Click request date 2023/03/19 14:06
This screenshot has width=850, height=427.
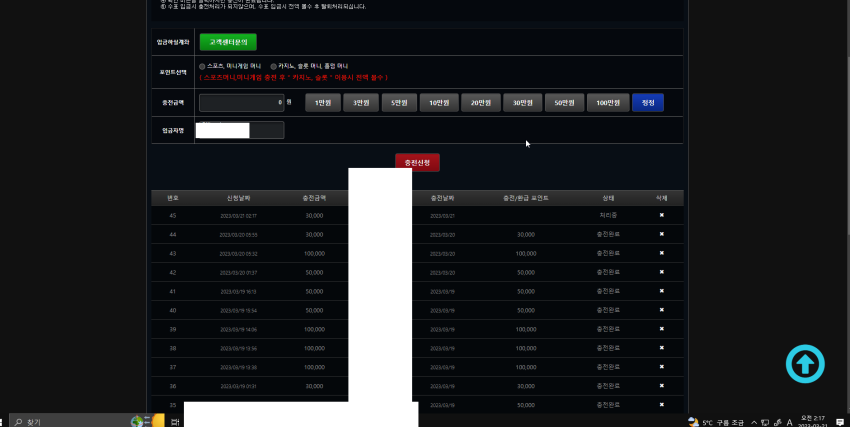click(239, 329)
